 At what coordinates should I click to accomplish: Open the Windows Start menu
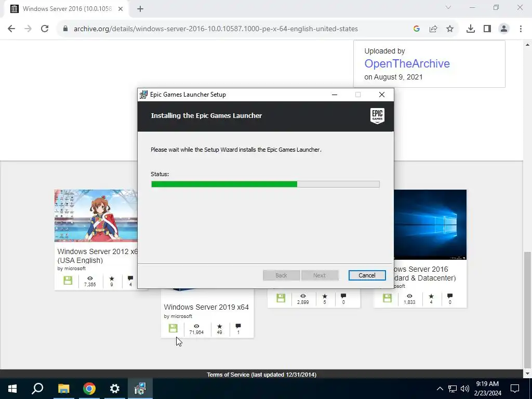(12, 389)
